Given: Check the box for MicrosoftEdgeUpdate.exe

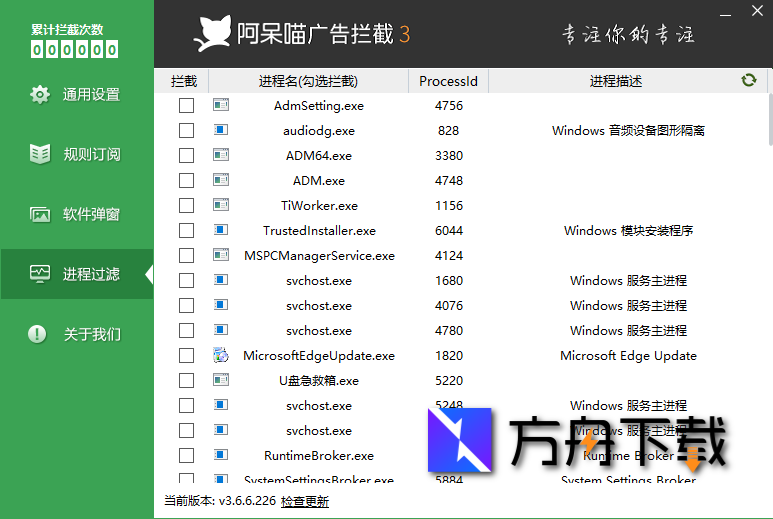Looking at the screenshot, I should point(186,355).
